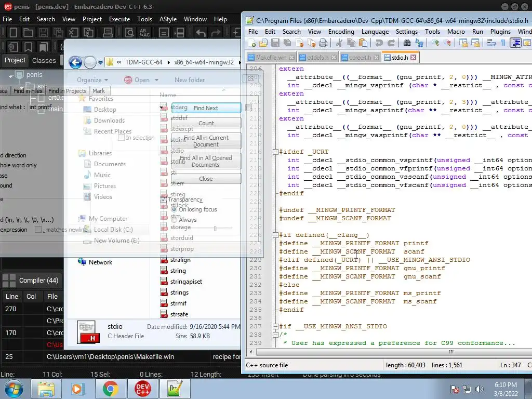
Task: Toggle Transparency checkbox in Find dialog
Action: (x=164, y=199)
